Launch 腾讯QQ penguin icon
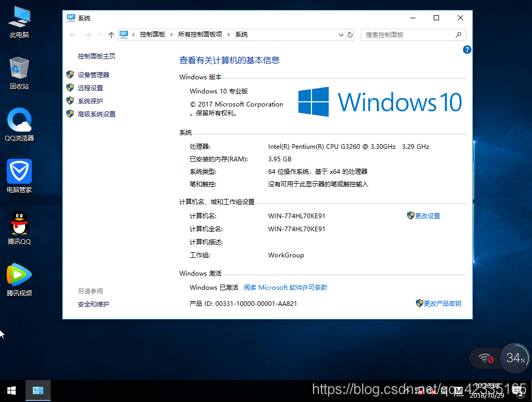532x402 pixels. click(19, 228)
